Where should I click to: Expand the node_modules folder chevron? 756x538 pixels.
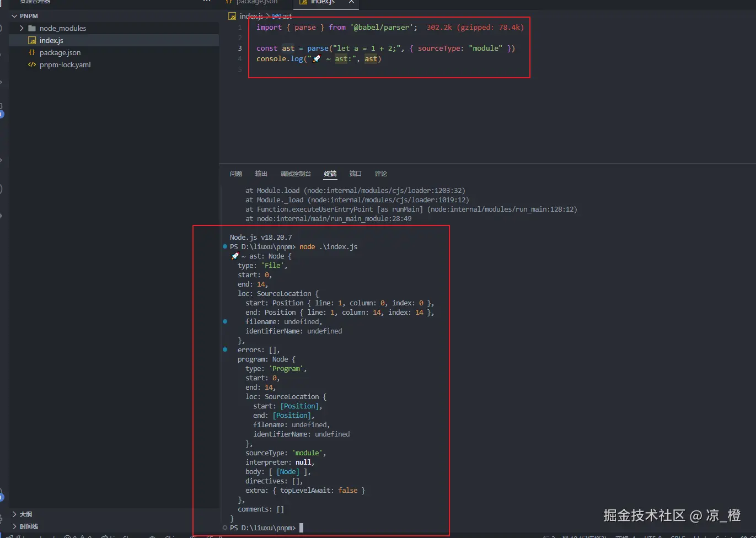click(22, 28)
